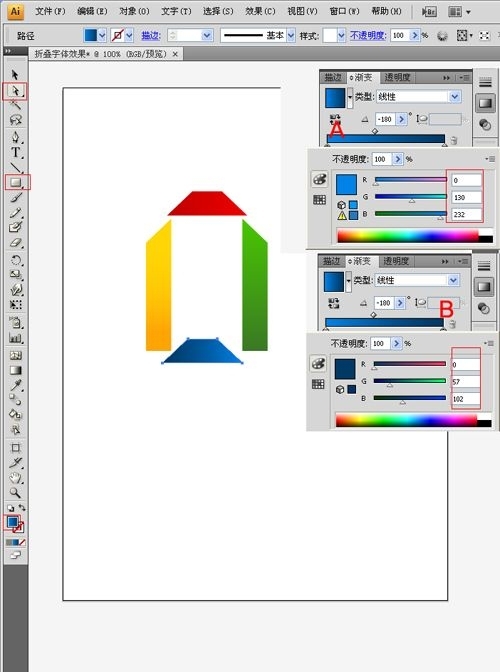Click the gradient slider bar in lower gradient panel
The height and width of the screenshot is (672, 500).
coord(384,322)
